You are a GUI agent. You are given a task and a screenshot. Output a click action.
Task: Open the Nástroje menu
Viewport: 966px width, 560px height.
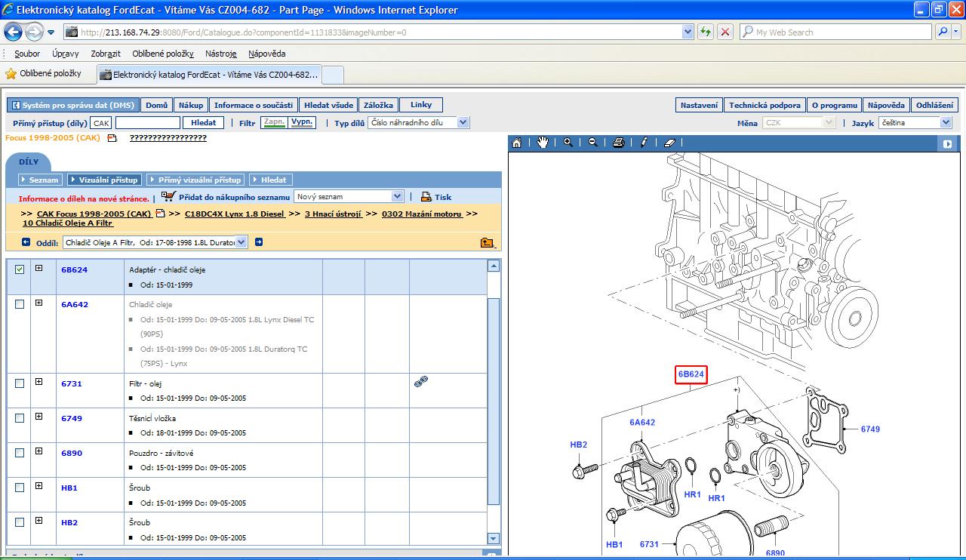point(220,54)
